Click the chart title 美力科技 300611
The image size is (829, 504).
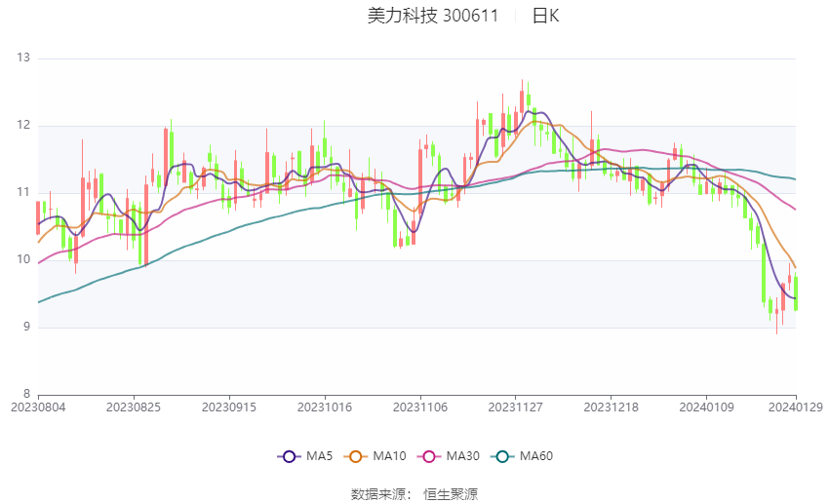click(x=433, y=16)
